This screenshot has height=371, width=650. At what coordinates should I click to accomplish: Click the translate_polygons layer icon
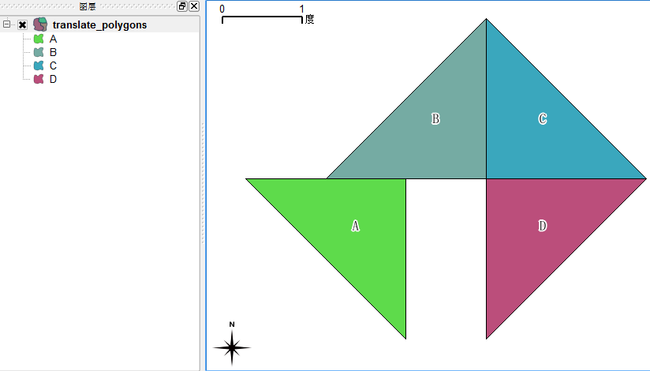click(x=40, y=24)
